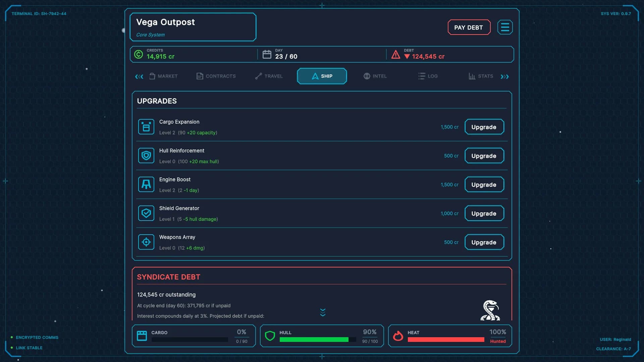The height and width of the screenshot is (362, 644).
Task: Upgrade Hull Reinforcement
Action: [484, 156]
